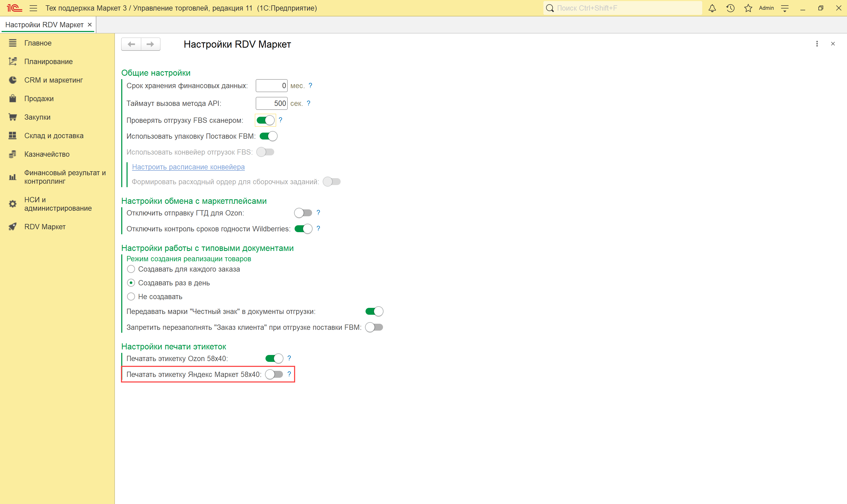Click НСИ и администрирование gear icon
The height and width of the screenshot is (504, 847).
[x=12, y=204]
